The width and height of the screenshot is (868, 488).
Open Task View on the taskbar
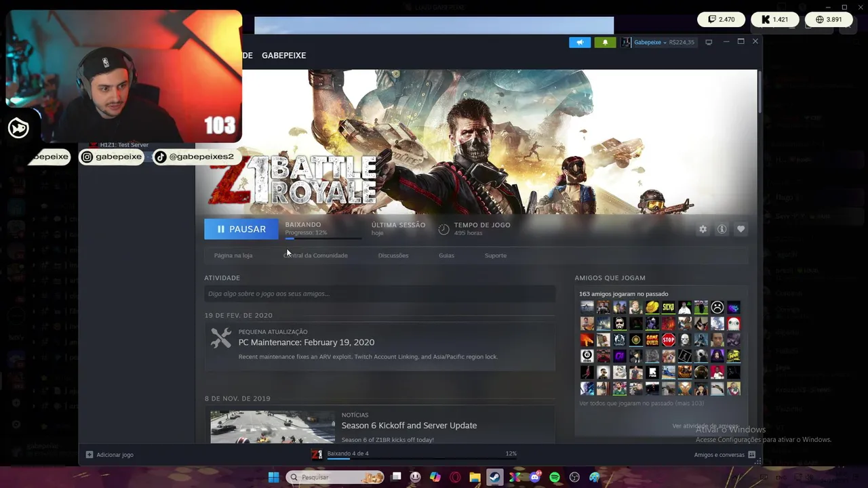coord(397,477)
